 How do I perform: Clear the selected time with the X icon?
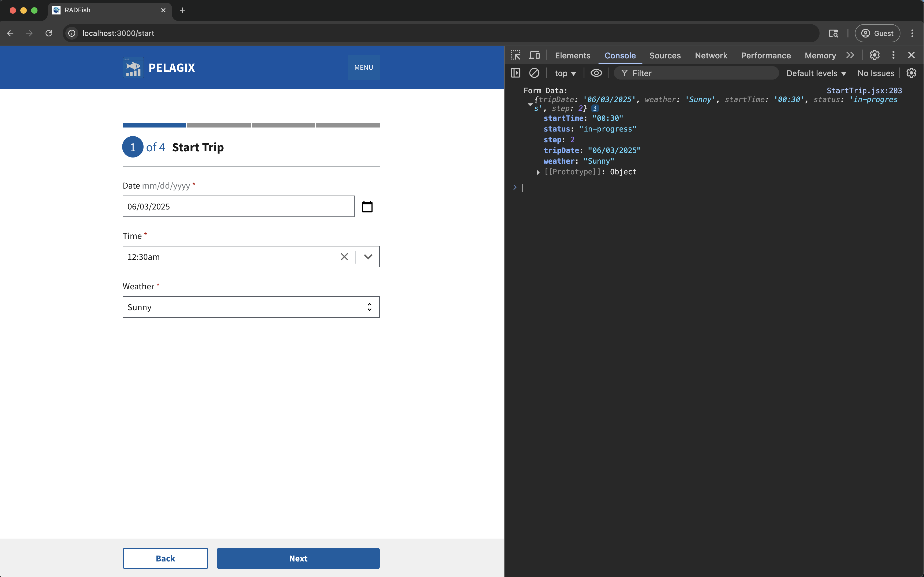pos(344,257)
